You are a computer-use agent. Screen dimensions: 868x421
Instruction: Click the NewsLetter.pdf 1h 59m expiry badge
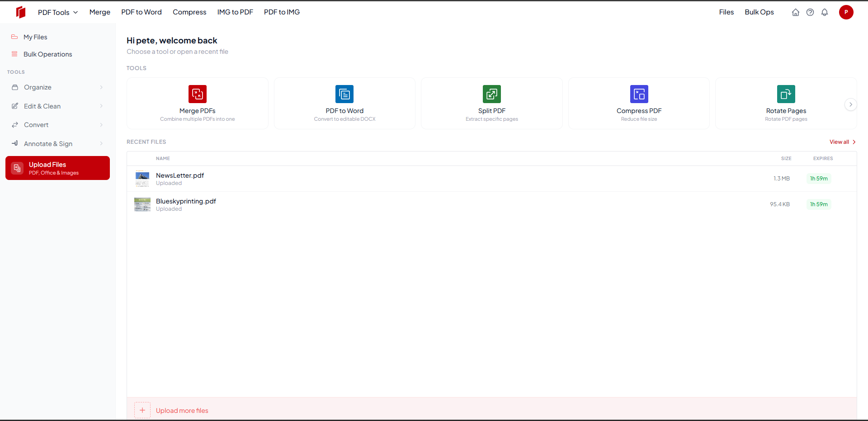pyautogui.click(x=819, y=179)
